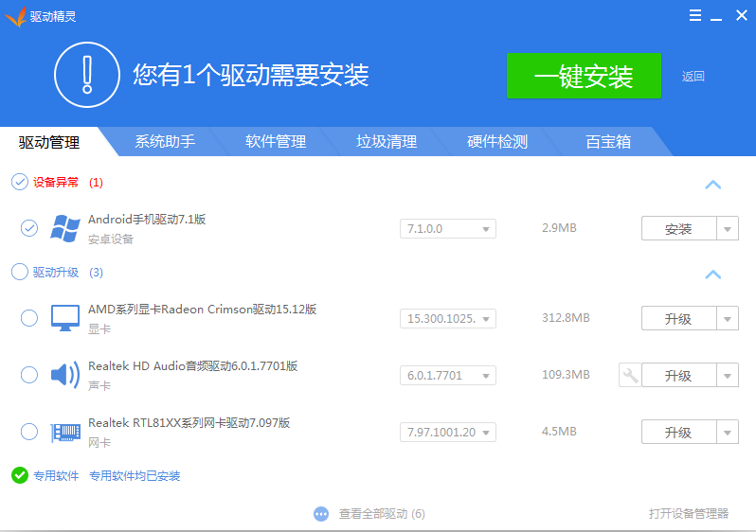Click the blue ellipsis icon near 查看全部驱动

pyautogui.click(x=321, y=514)
